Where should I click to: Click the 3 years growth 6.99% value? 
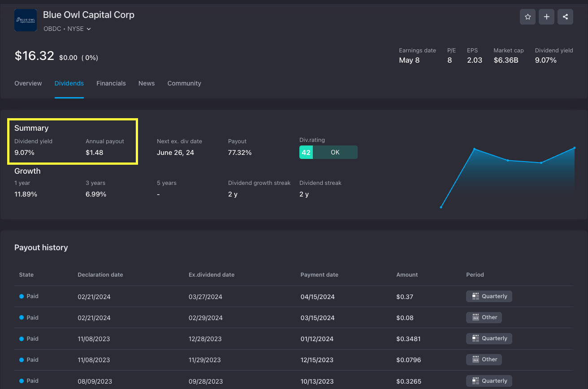point(96,194)
